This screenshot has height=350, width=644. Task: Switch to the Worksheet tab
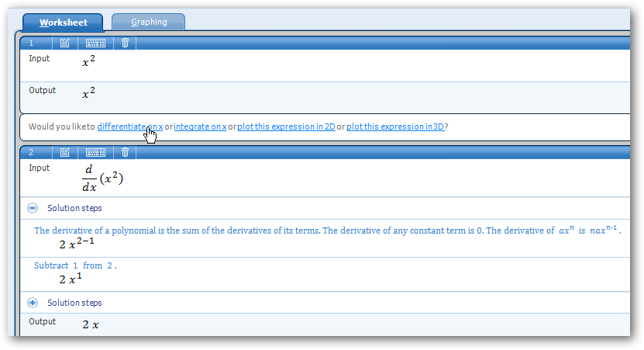coord(64,23)
